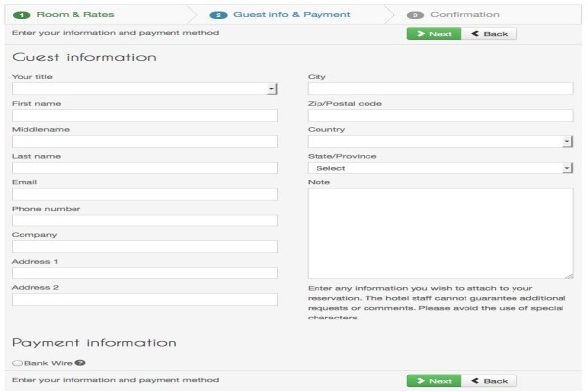Go to the Room & Rates step

coord(75,15)
